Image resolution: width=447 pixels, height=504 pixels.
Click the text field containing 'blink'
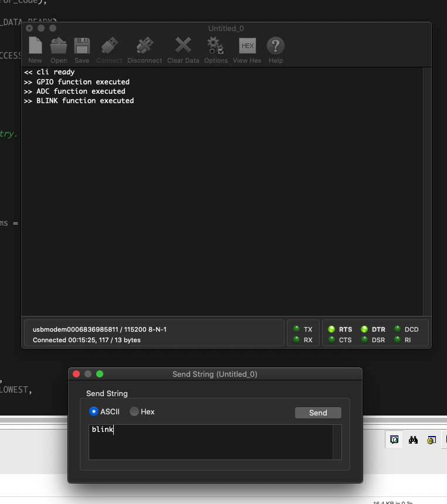coord(211,441)
